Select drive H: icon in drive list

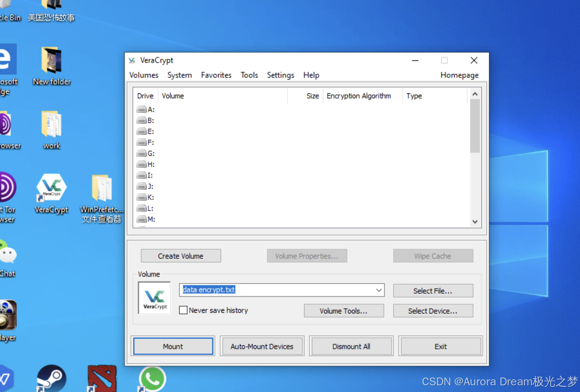(x=141, y=164)
